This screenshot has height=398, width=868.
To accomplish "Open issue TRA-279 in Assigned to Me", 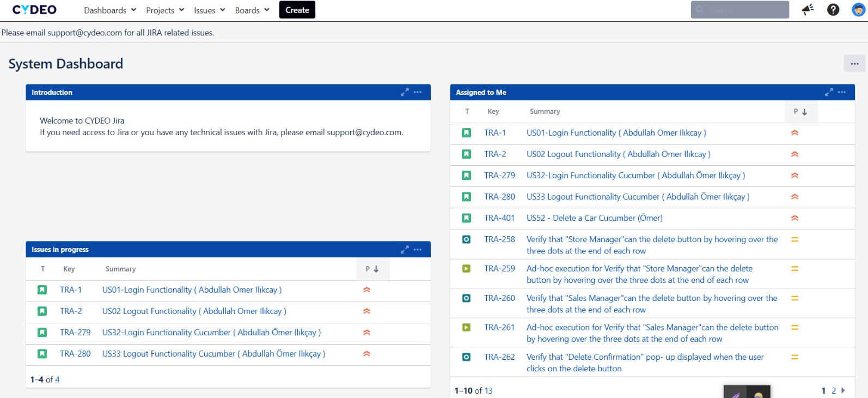I will [x=499, y=176].
